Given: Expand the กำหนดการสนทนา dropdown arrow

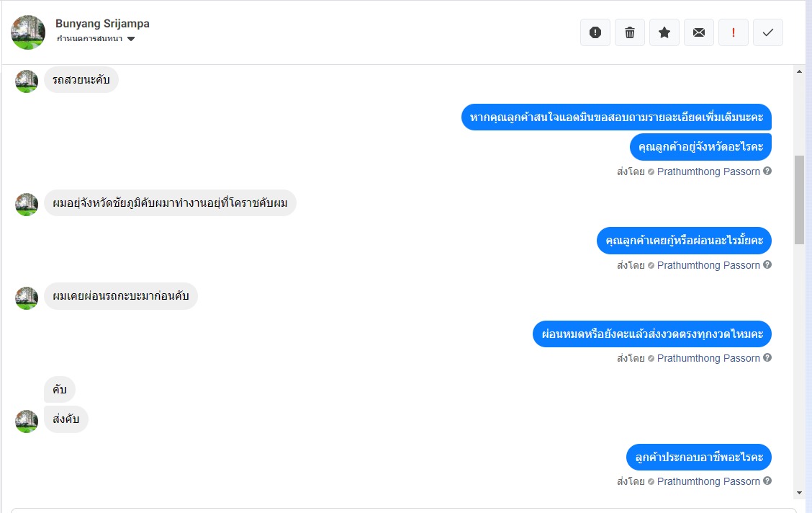Looking at the screenshot, I should coord(131,39).
